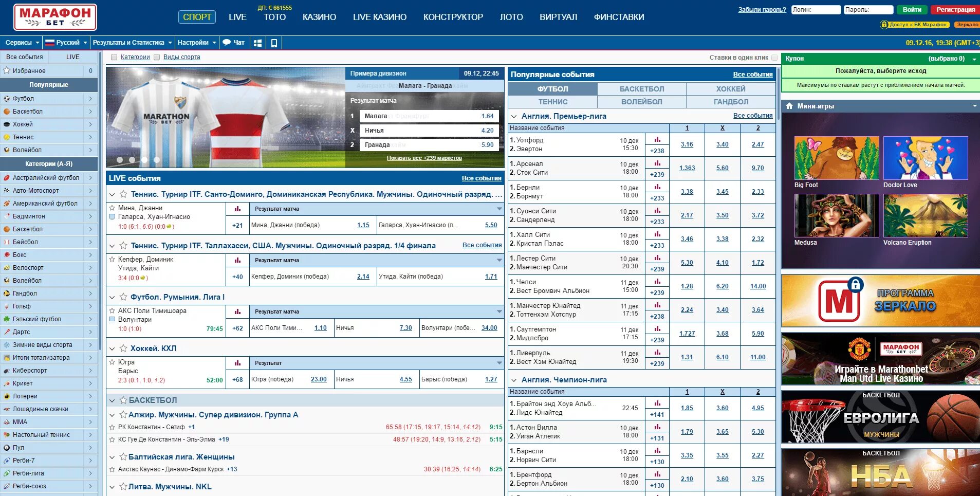This screenshot has width=980, height=496.
Task: Click the hockey puck icon for Хоккей
Action: point(7,124)
